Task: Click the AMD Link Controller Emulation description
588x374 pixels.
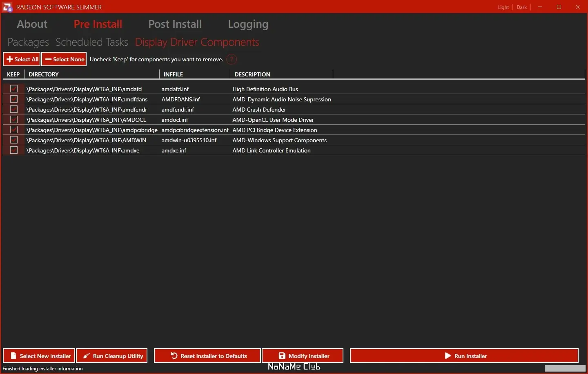Action: tap(272, 150)
